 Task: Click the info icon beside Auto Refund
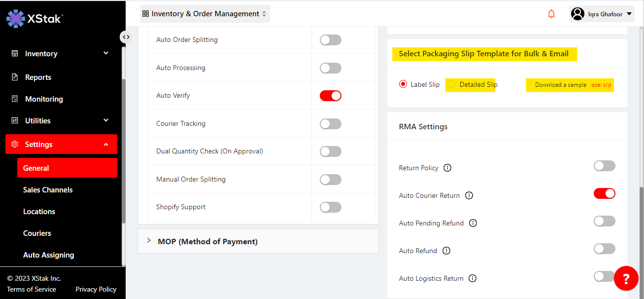pyautogui.click(x=446, y=251)
